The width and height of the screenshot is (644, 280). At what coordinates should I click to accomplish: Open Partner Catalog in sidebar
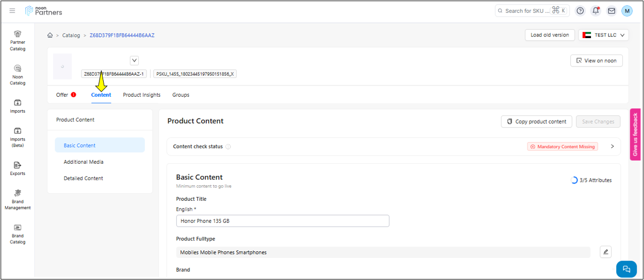(x=18, y=40)
